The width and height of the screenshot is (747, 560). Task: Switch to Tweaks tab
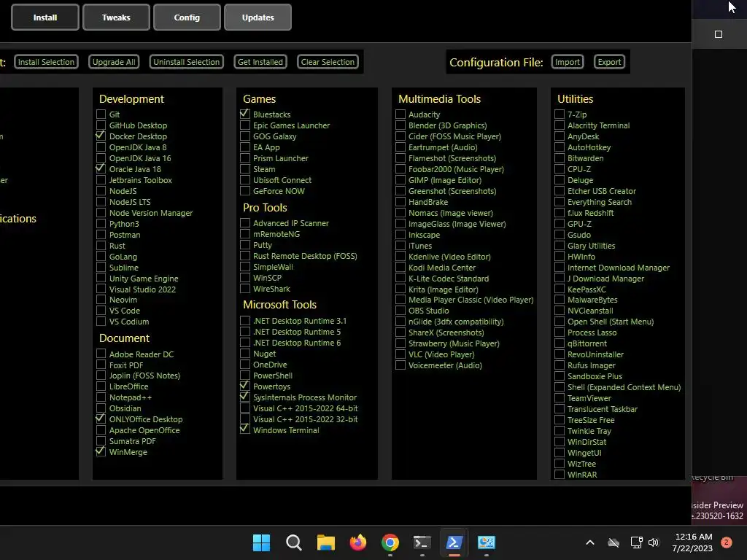pyautogui.click(x=116, y=17)
